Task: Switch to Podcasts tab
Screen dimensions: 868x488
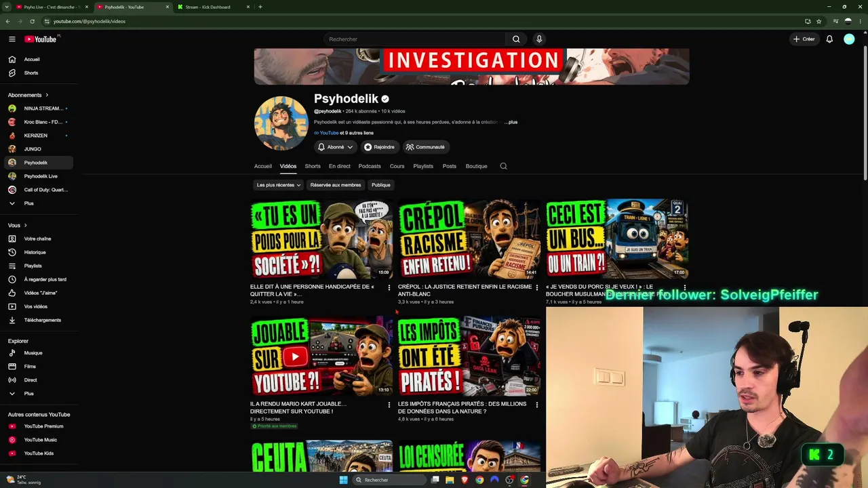Action: pos(370,166)
